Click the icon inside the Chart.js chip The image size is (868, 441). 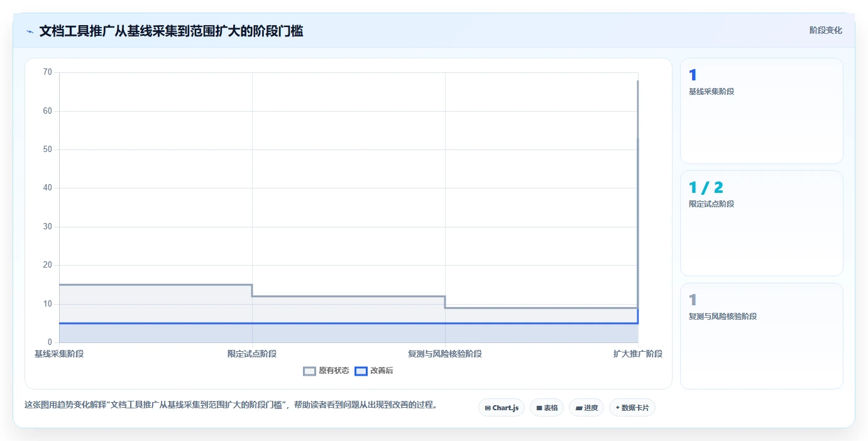click(488, 408)
